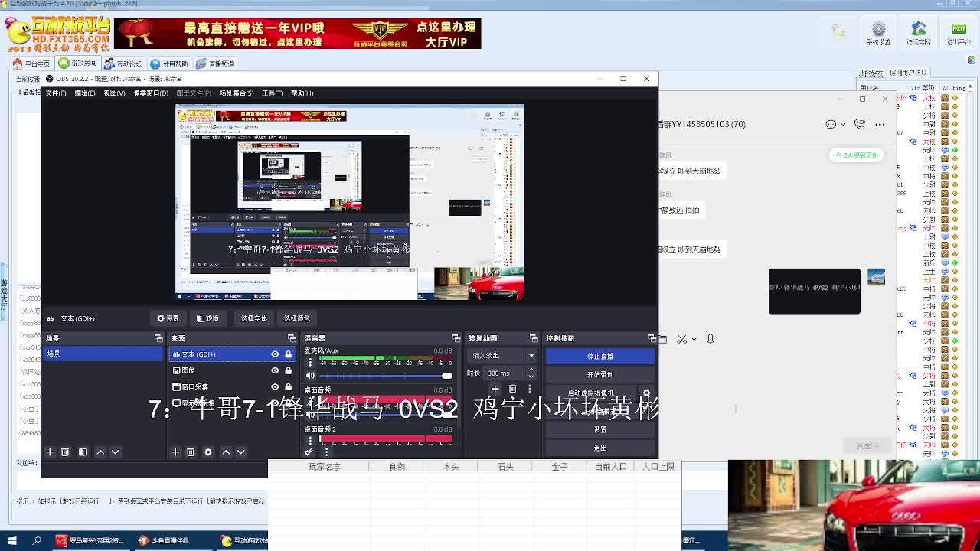Click the voice call icon in chat header

click(859, 124)
